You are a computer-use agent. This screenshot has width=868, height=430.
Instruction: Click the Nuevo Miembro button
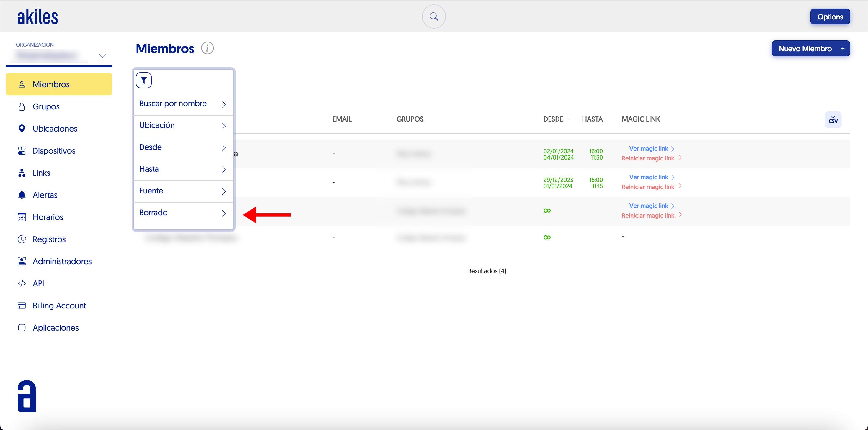810,49
